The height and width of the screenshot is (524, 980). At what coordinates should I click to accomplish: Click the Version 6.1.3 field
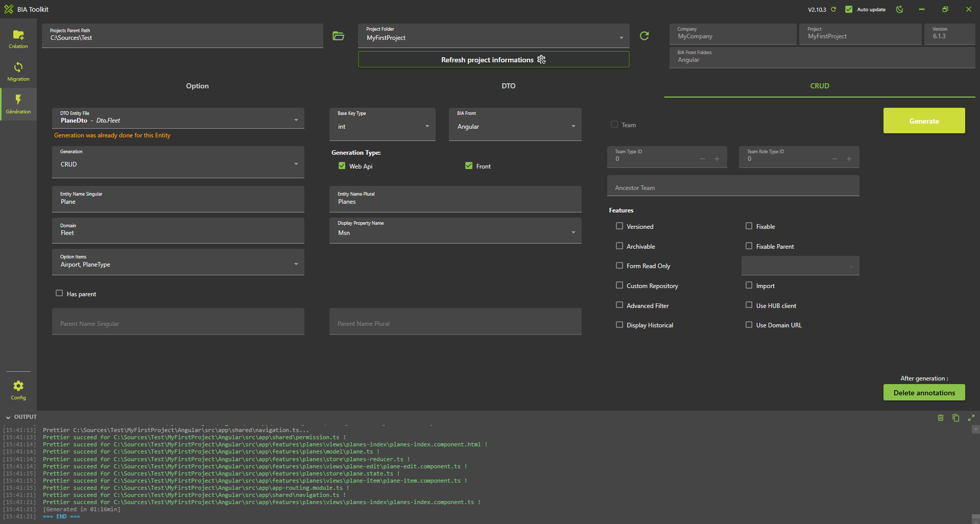[x=950, y=34]
